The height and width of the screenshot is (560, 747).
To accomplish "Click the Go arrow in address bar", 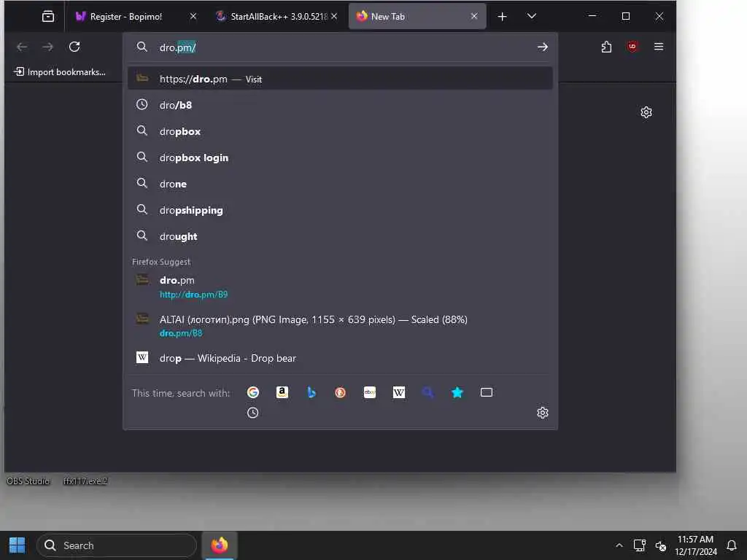I will [x=542, y=47].
